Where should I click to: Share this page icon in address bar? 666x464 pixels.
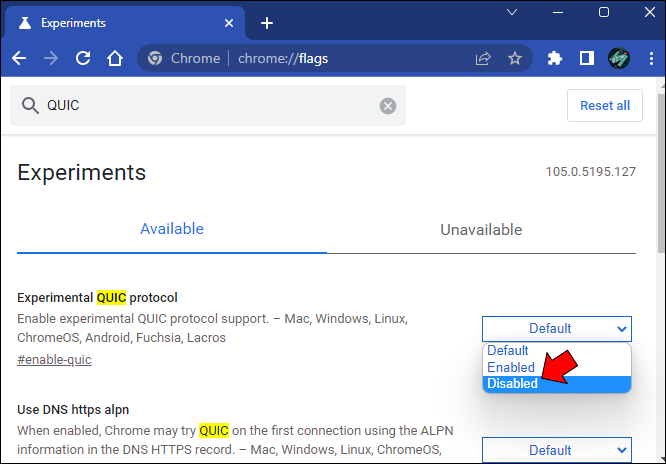(483, 58)
